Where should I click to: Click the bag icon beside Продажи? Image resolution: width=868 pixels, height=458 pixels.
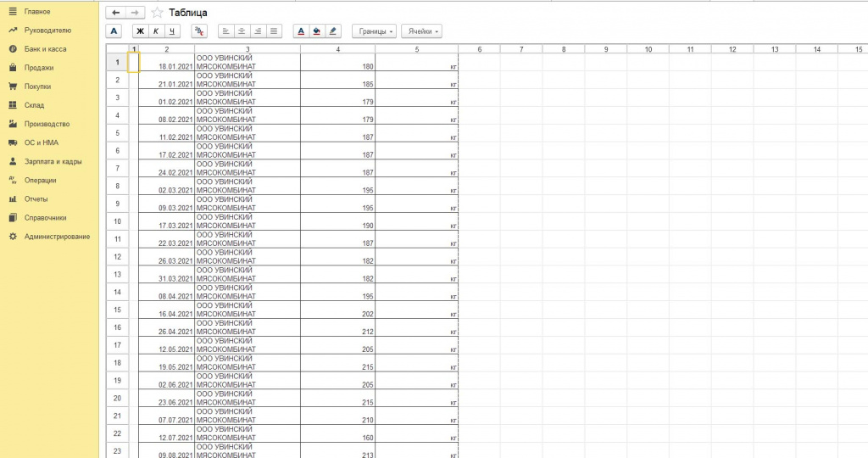coord(13,68)
